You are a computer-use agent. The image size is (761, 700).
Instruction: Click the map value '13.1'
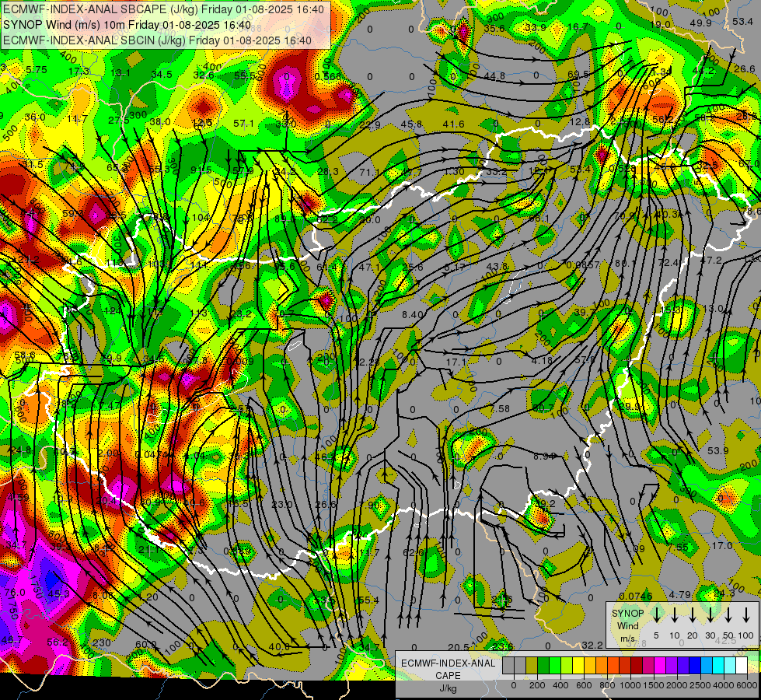[120, 73]
